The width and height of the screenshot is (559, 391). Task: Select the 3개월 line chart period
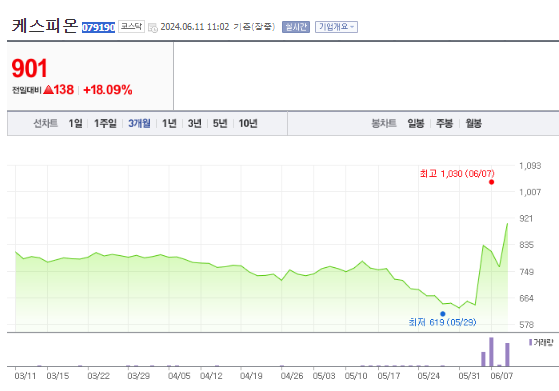(x=139, y=123)
